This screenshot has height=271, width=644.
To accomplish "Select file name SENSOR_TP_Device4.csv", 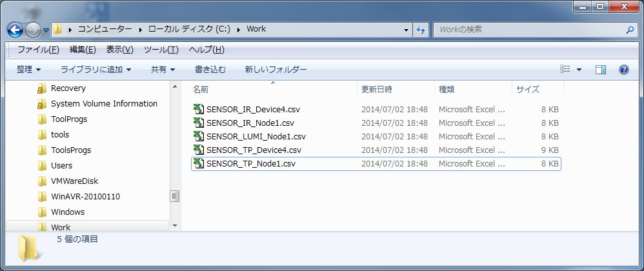I will coord(254,150).
